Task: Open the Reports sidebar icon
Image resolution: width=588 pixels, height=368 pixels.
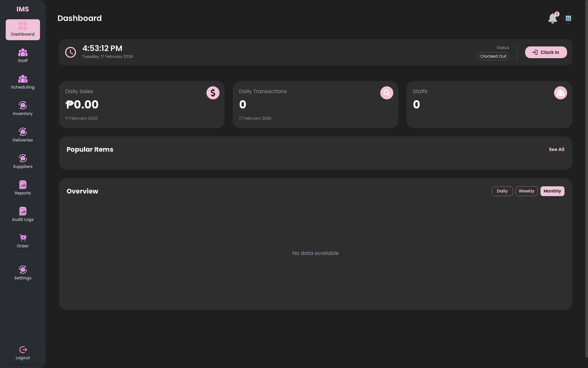Action: click(23, 185)
